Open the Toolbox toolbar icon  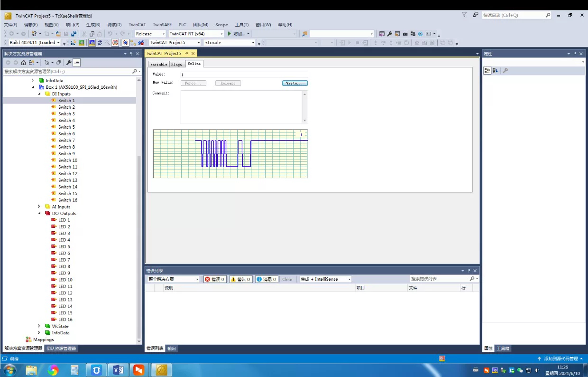tap(405, 34)
